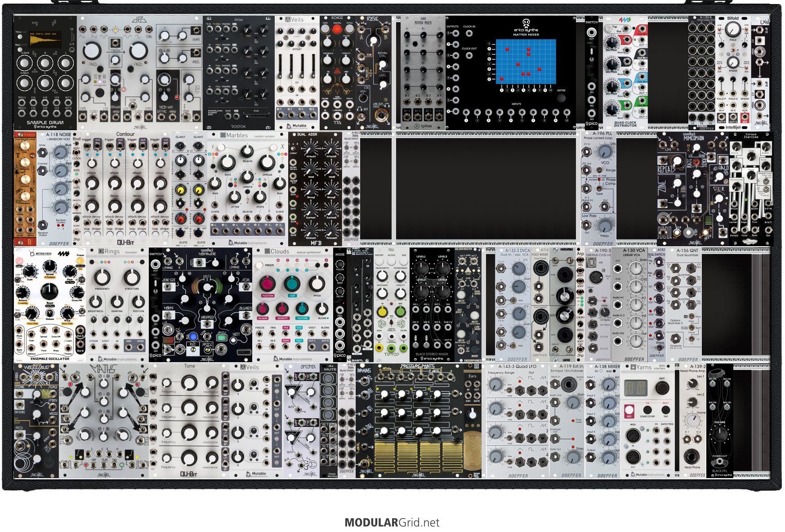Select the MFB Dual ADSR module
This screenshot has height=532, width=785.
[315, 189]
